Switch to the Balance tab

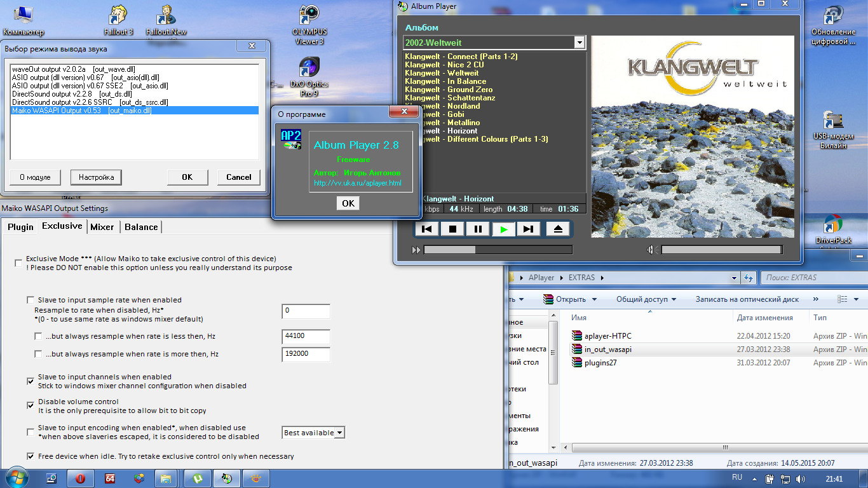click(141, 227)
